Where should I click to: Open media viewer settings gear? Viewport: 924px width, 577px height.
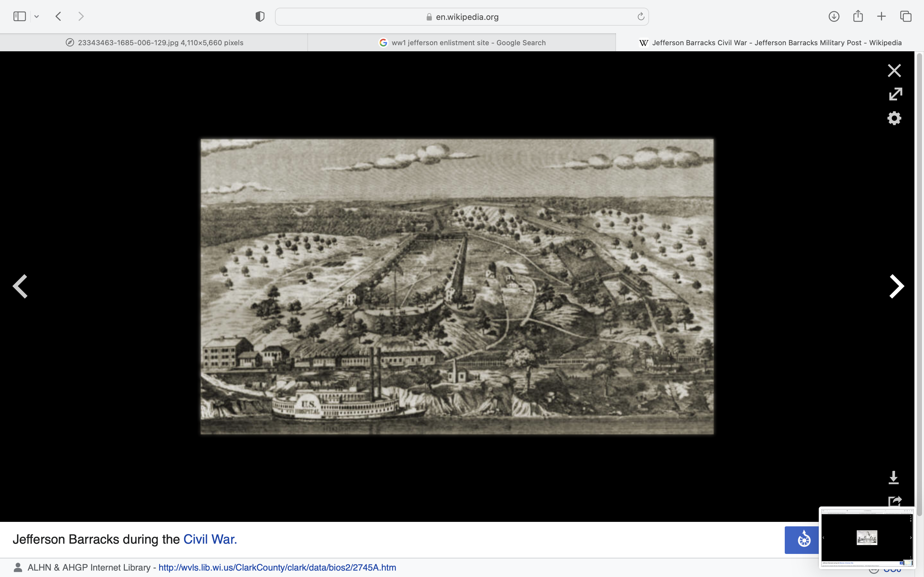point(894,118)
